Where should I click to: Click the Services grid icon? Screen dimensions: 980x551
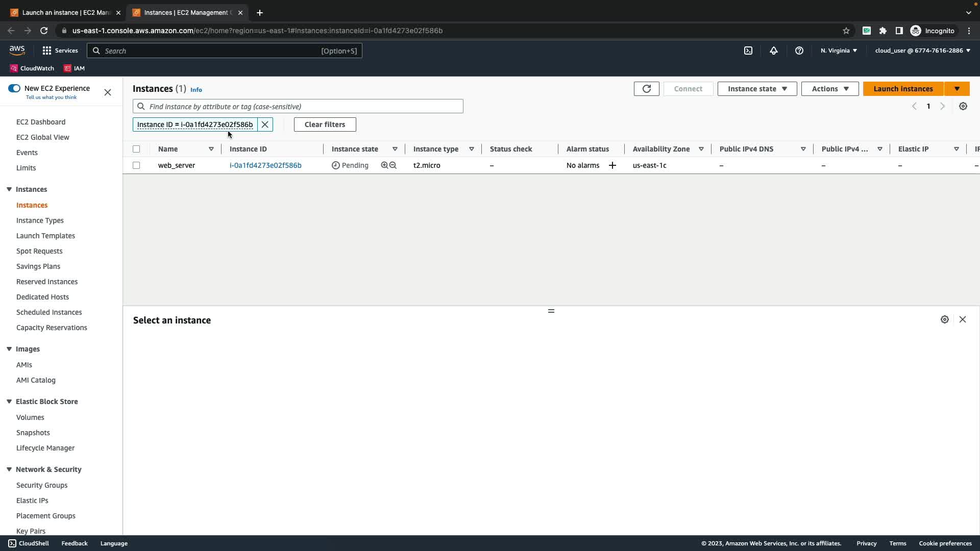(47, 51)
